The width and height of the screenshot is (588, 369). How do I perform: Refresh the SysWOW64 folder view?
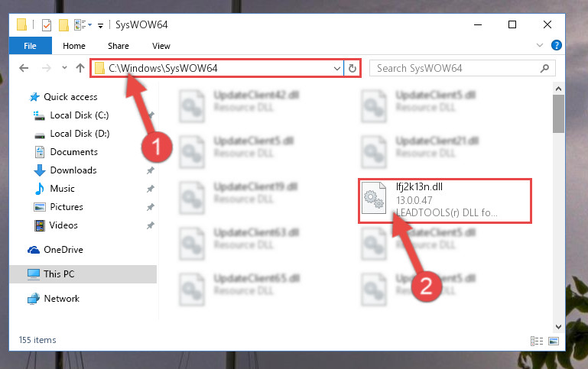click(352, 68)
